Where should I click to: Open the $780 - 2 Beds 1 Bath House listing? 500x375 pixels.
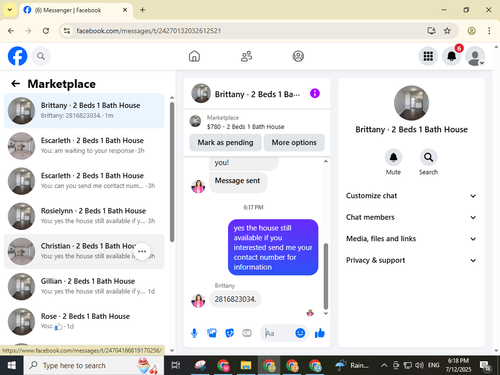245,127
